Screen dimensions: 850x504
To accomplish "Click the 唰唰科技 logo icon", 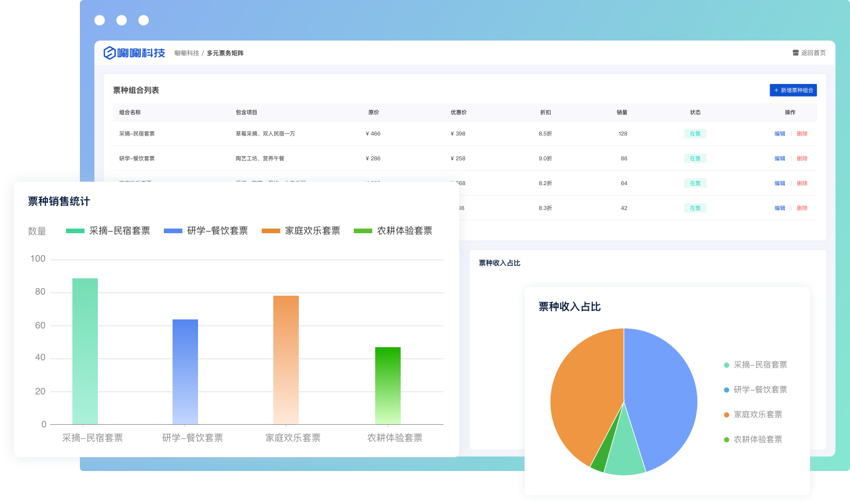I will pyautogui.click(x=109, y=53).
